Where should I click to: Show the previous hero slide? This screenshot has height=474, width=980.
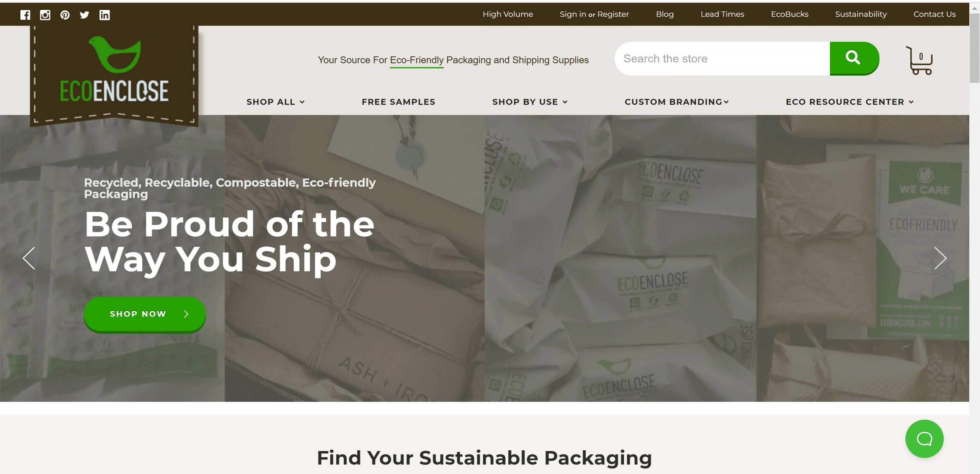click(29, 258)
